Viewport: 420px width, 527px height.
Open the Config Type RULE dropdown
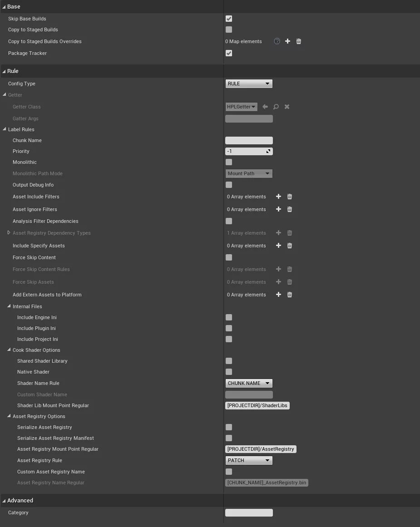pyautogui.click(x=249, y=84)
